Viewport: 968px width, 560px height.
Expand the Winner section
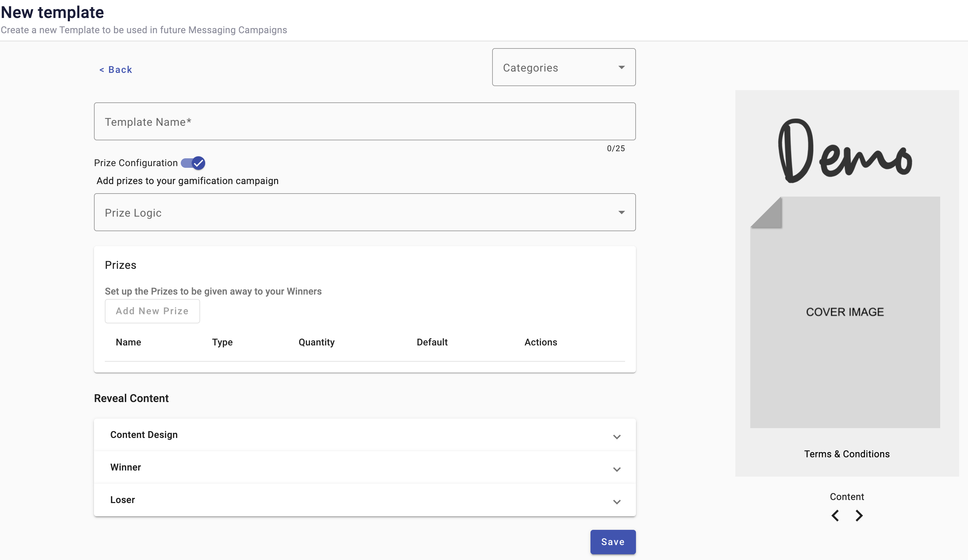(365, 467)
